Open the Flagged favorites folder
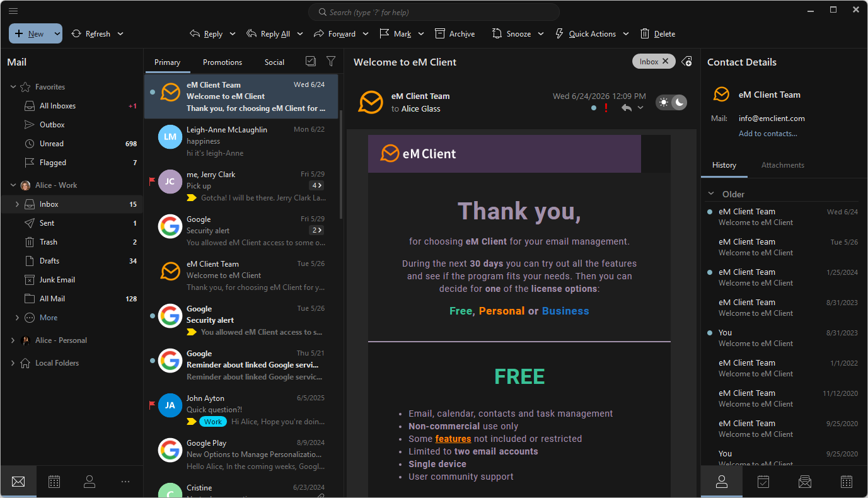The image size is (868, 498). 72,163
